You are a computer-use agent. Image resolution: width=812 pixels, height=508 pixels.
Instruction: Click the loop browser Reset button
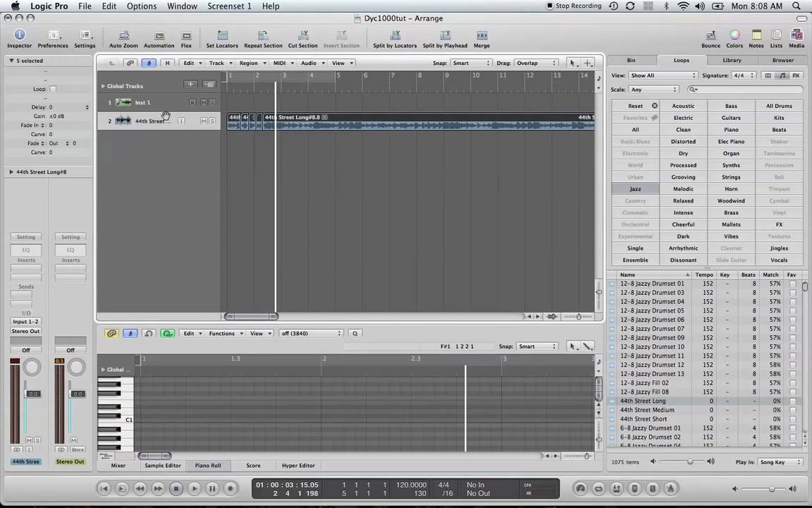click(635, 106)
